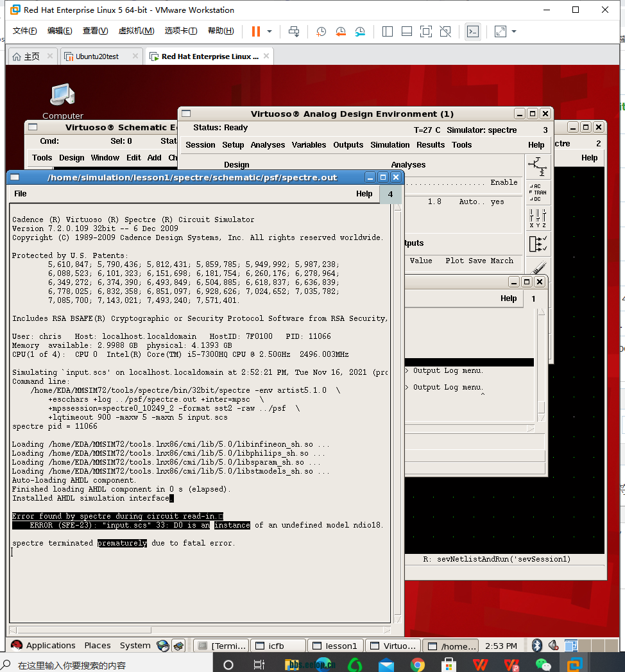This screenshot has height=672, width=625.
Task: Open the Session menu in ADE
Action: [x=200, y=145]
